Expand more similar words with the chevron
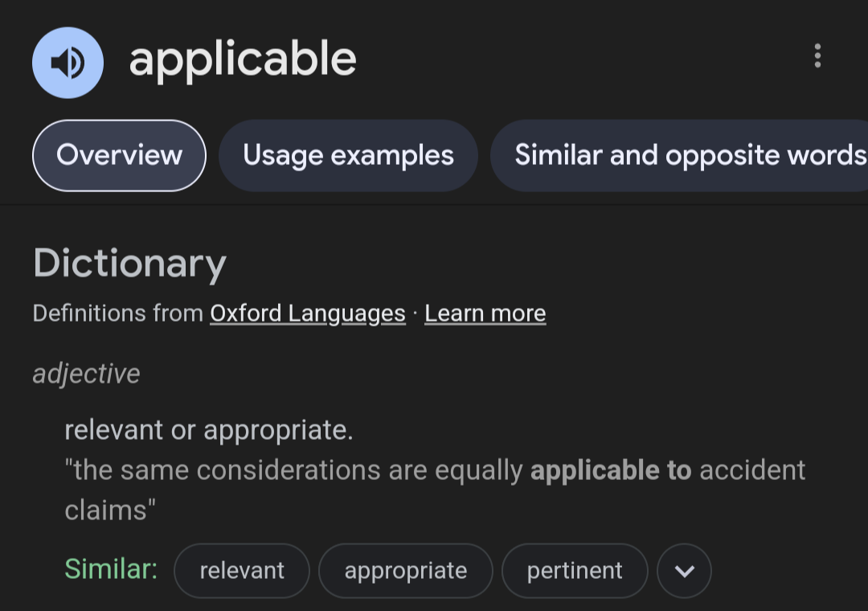Image resolution: width=868 pixels, height=611 pixels. point(684,571)
